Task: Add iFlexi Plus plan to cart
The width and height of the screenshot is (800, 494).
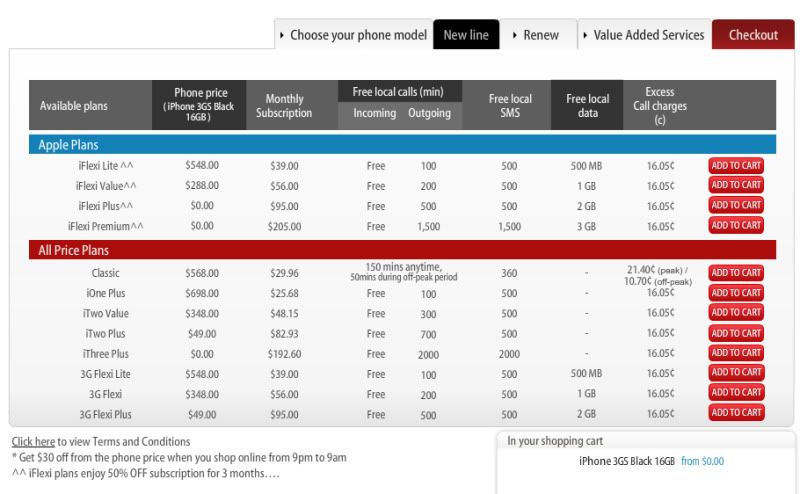Action: [x=736, y=206]
